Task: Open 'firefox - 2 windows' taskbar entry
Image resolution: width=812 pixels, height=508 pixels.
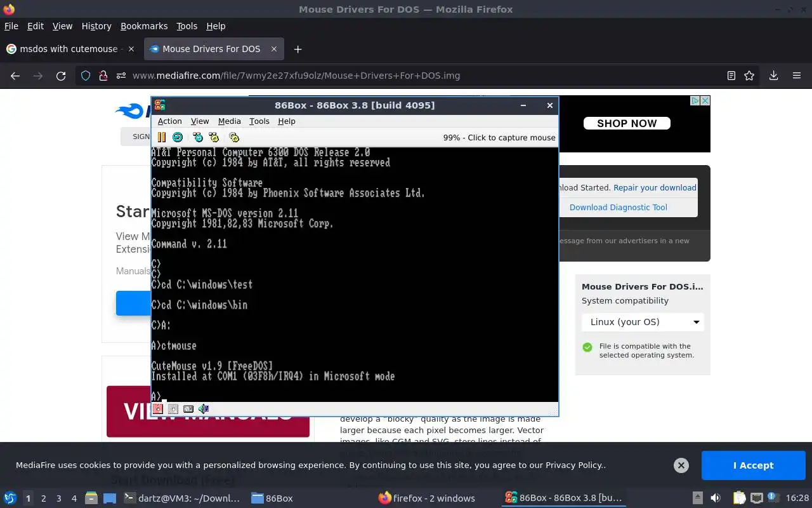Action: (426, 498)
